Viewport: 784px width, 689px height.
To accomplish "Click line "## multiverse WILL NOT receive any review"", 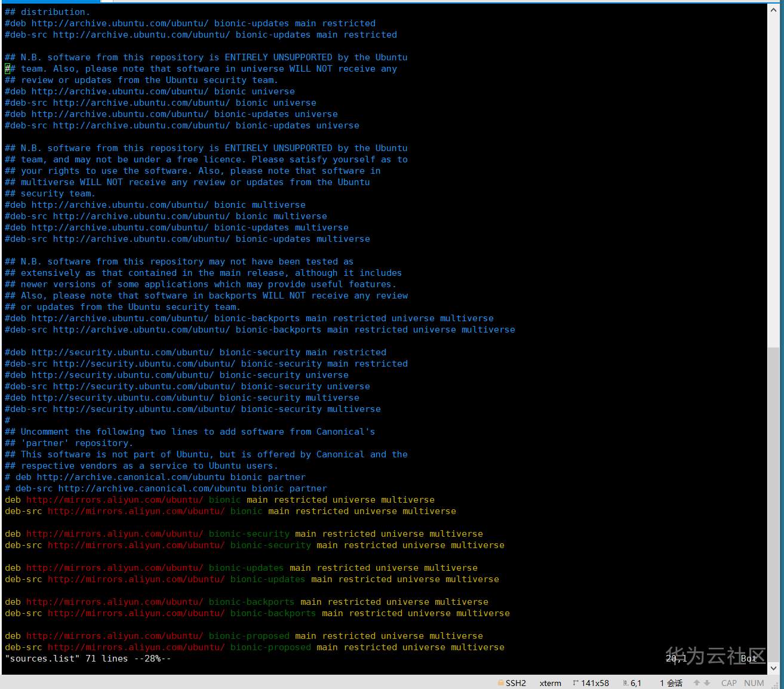I will (x=187, y=182).
